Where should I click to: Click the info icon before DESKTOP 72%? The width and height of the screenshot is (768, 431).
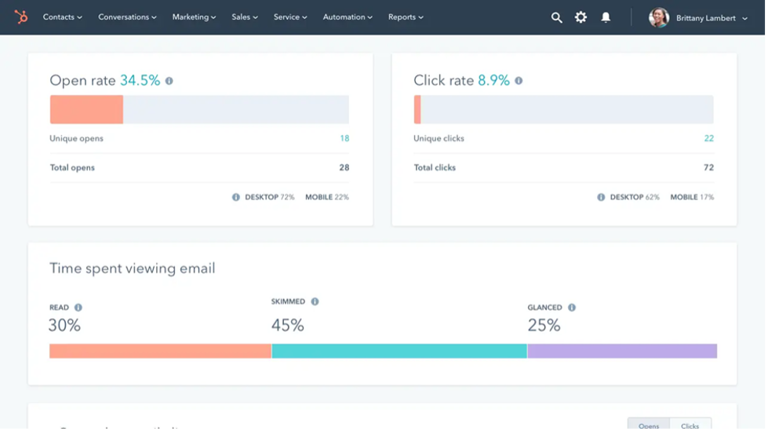point(237,197)
